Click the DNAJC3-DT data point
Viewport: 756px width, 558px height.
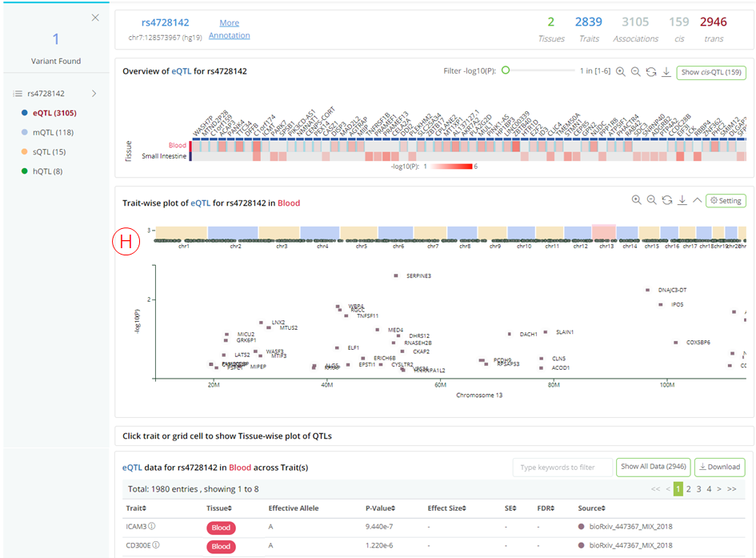[x=647, y=290]
